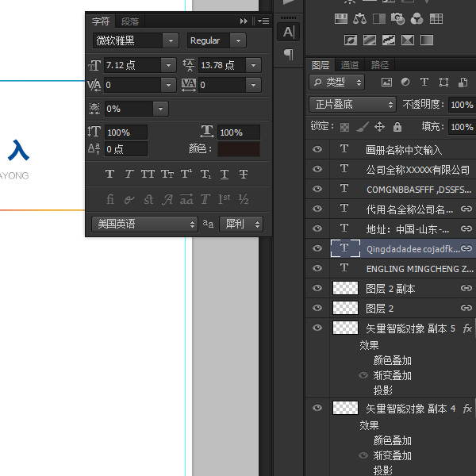Viewport: 476px width, 476px height.
Task: Filter layers by shape layer icon
Action: tap(443, 82)
